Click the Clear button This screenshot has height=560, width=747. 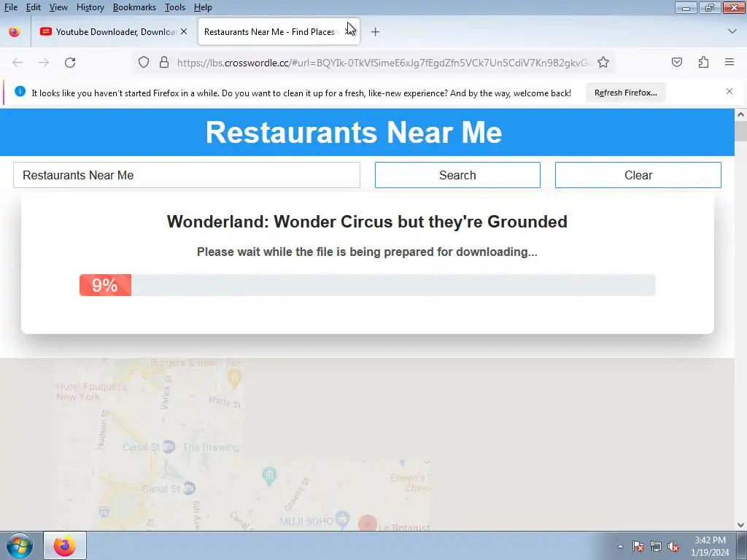(638, 175)
